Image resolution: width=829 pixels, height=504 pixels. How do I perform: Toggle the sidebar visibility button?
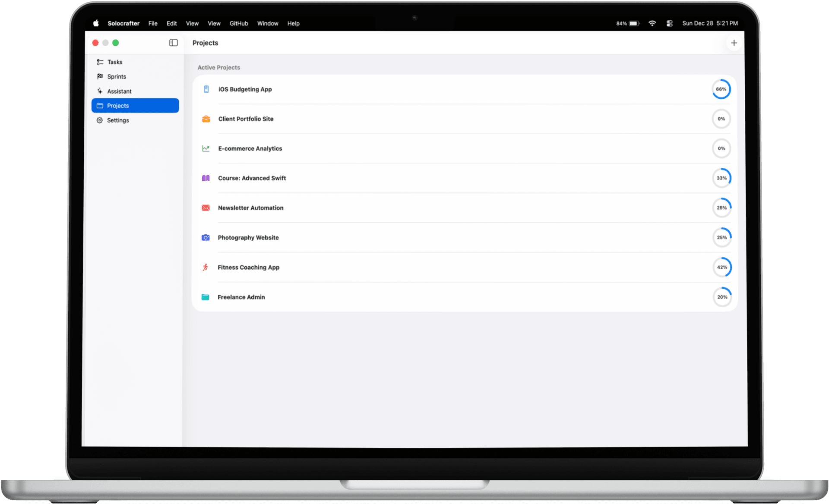tap(173, 43)
